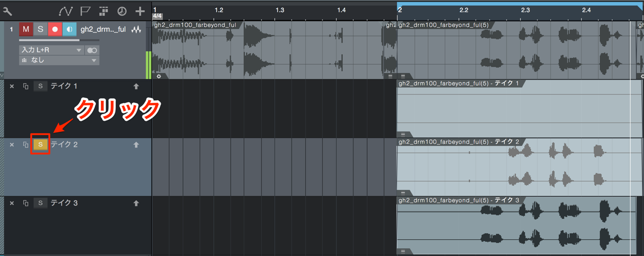This screenshot has height=256, width=644.
Task: Duplicate the テイク 1 layer
Action: 26,87
